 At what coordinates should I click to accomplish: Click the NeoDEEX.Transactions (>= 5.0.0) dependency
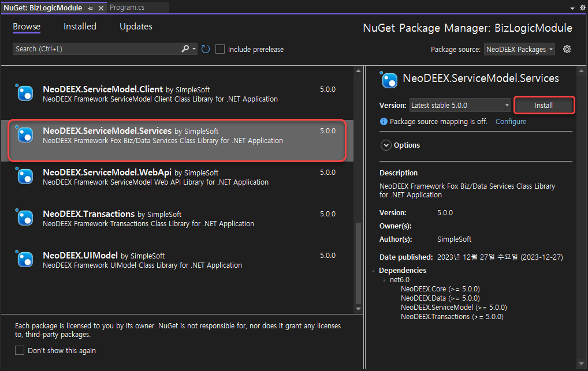pyautogui.click(x=452, y=317)
